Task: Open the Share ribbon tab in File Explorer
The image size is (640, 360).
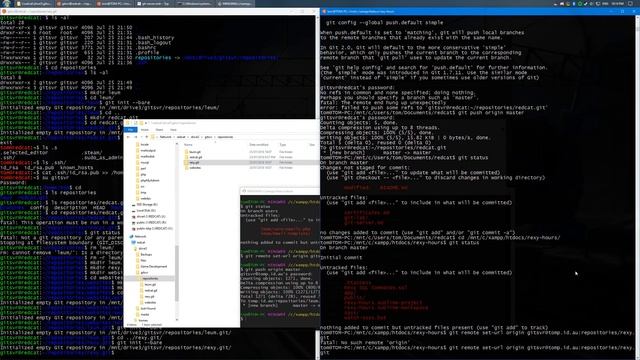Action: point(159,130)
